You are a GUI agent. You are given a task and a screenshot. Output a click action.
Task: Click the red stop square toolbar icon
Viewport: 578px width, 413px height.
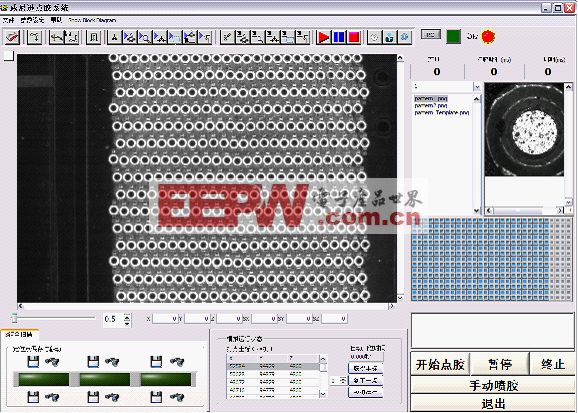(354, 37)
